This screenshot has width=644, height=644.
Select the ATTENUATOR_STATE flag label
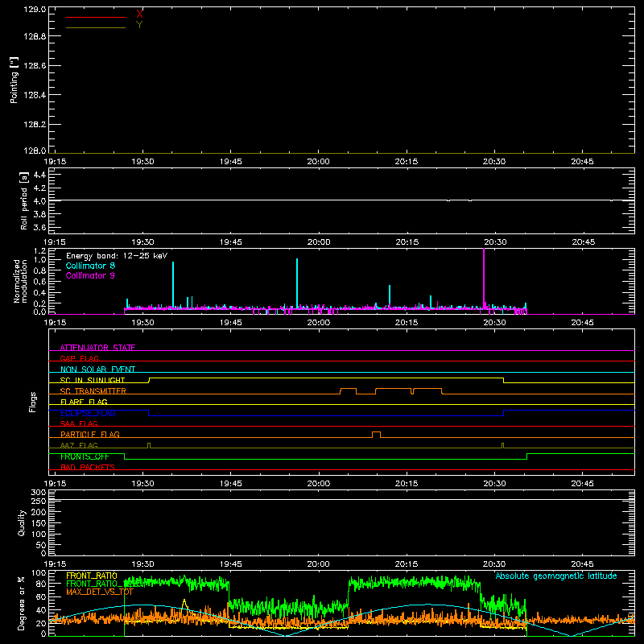(x=97, y=348)
